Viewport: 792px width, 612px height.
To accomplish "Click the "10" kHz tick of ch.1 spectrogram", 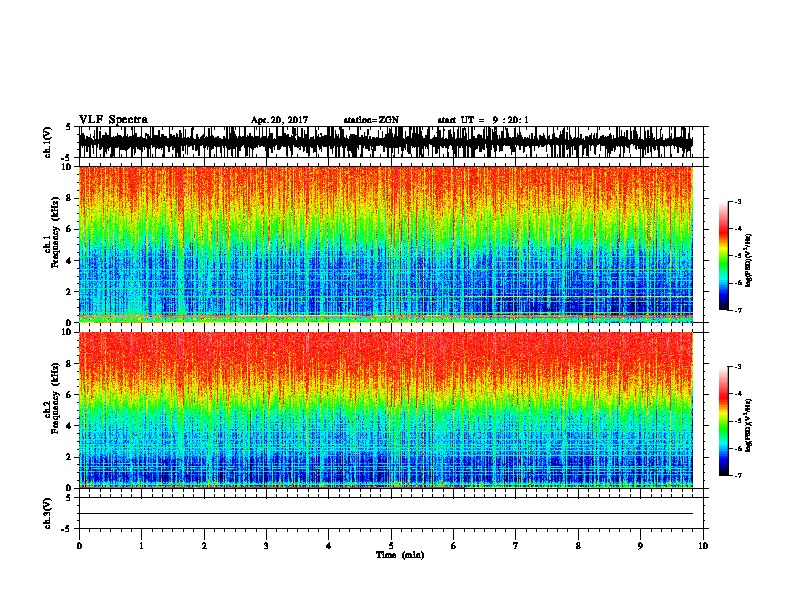I will pyautogui.click(x=67, y=167).
